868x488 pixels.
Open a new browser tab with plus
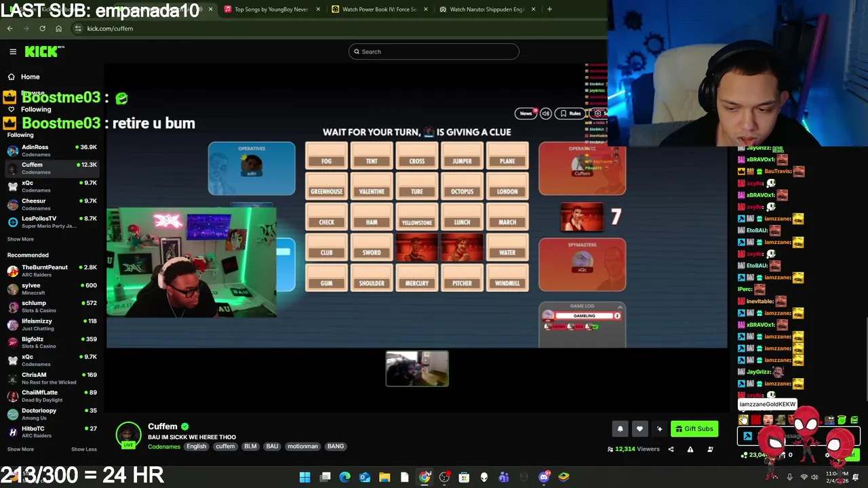click(x=549, y=9)
